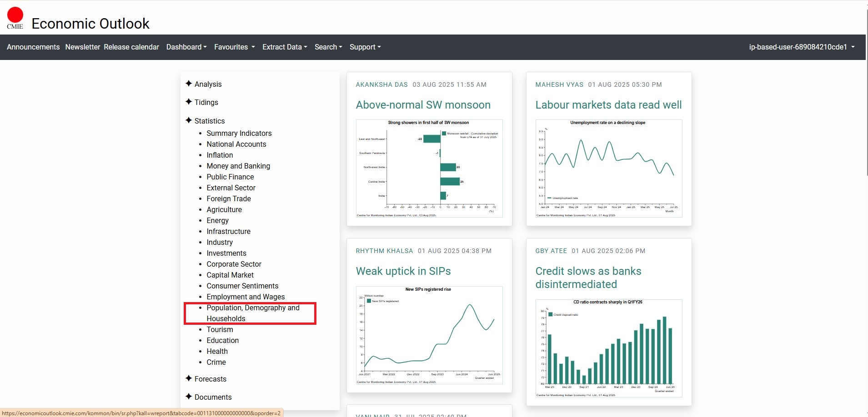Image resolution: width=868 pixels, height=417 pixels.
Task: Click the Unemployment rate line chart
Action: (609, 169)
